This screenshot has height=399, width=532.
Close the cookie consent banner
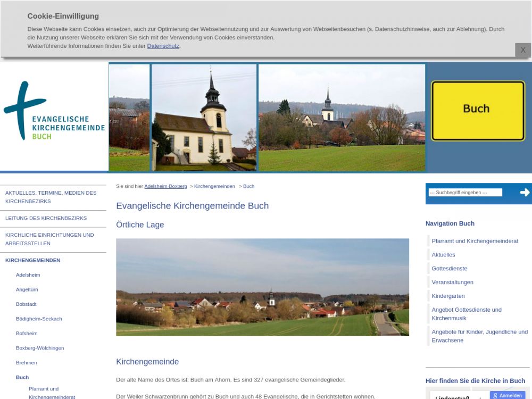[x=522, y=50]
